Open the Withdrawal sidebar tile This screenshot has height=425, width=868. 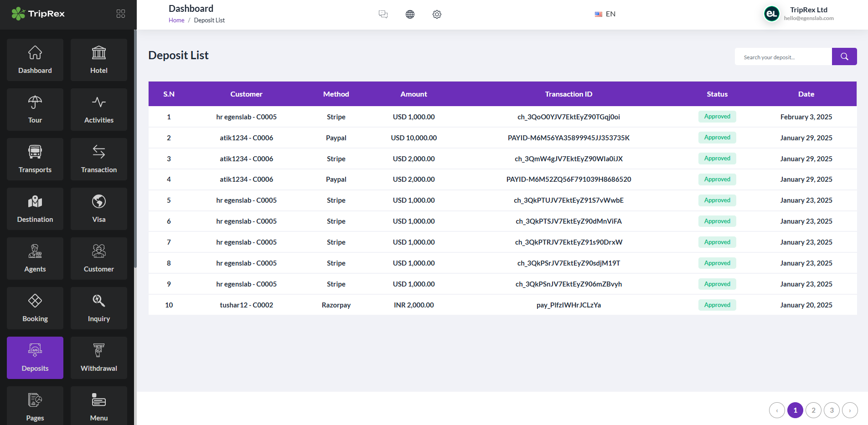(x=99, y=358)
